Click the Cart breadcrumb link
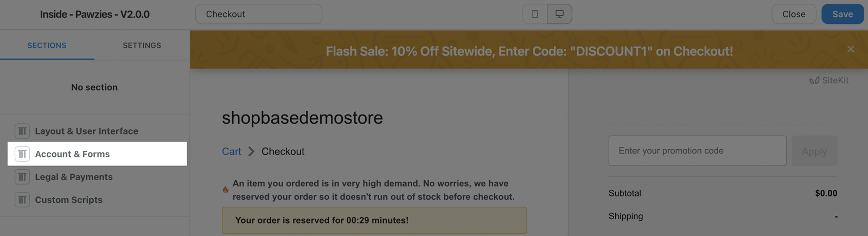Image resolution: width=868 pixels, height=236 pixels. pyautogui.click(x=231, y=151)
